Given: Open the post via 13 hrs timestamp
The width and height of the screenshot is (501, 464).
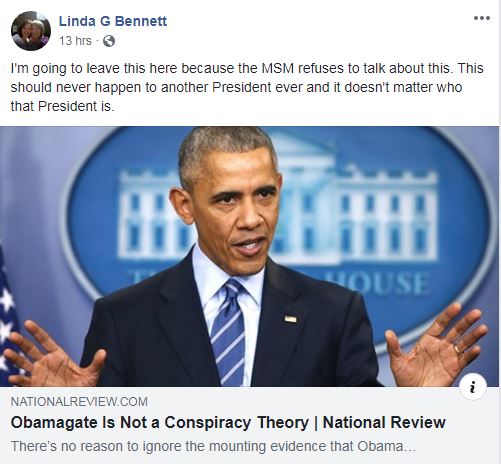Looking at the screenshot, I should [x=75, y=41].
